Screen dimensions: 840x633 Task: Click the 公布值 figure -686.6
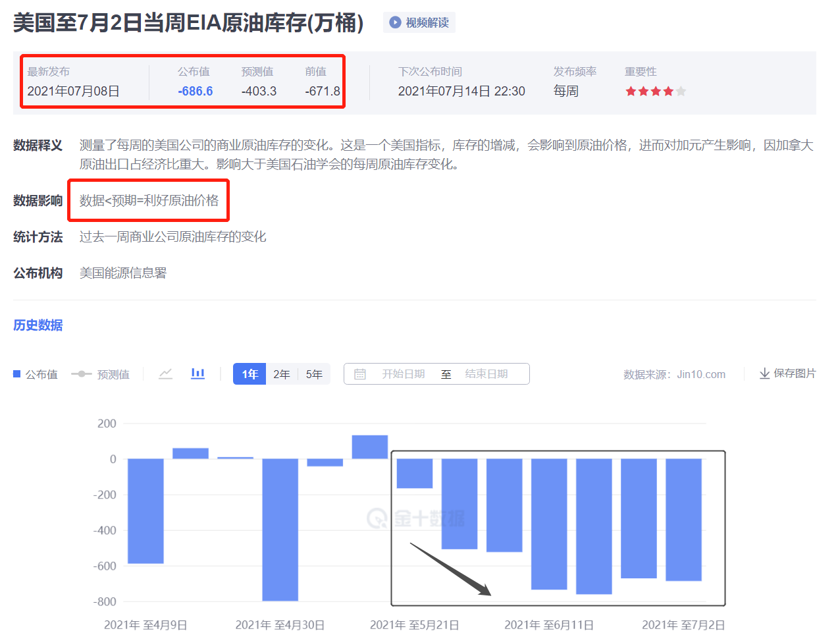point(196,92)
